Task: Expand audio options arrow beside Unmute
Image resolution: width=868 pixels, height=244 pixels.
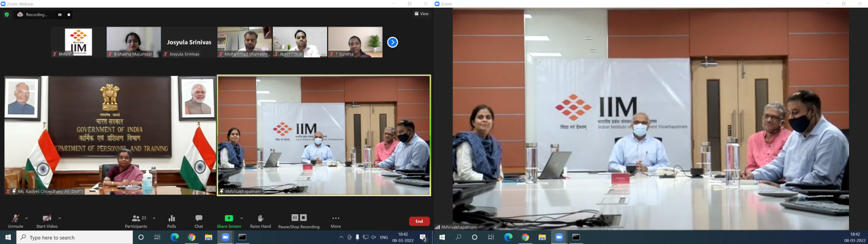Action: [x=26, y=218]
